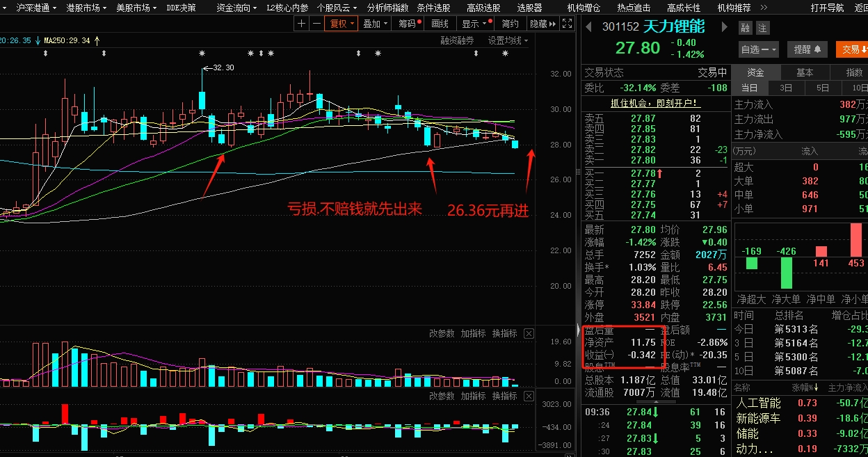Image resolution: width=868 pixels, height=457 pixels.
Task: Click the 09:36 tick trade row
Action: pyautogui.click(x=654, y=412)
